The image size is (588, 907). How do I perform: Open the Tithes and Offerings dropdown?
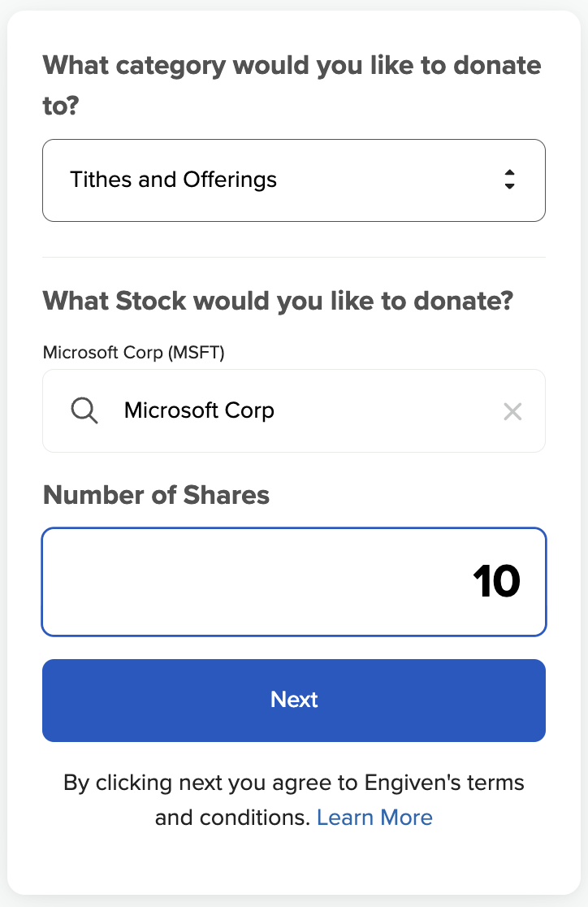pos(292,180)
